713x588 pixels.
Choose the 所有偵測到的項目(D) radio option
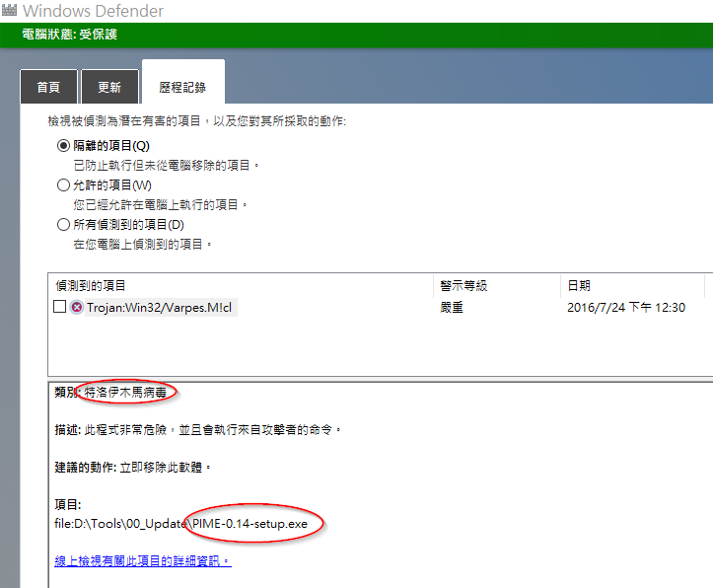pyautogui.click(x=64, y=224)
